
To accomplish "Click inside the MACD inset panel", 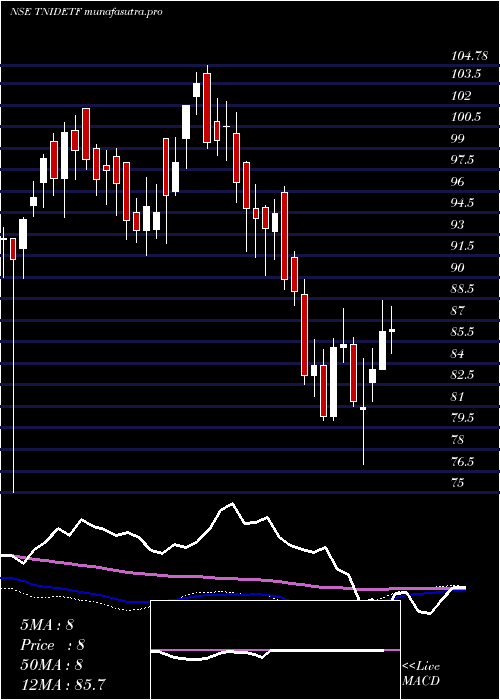I will (275, 650).
